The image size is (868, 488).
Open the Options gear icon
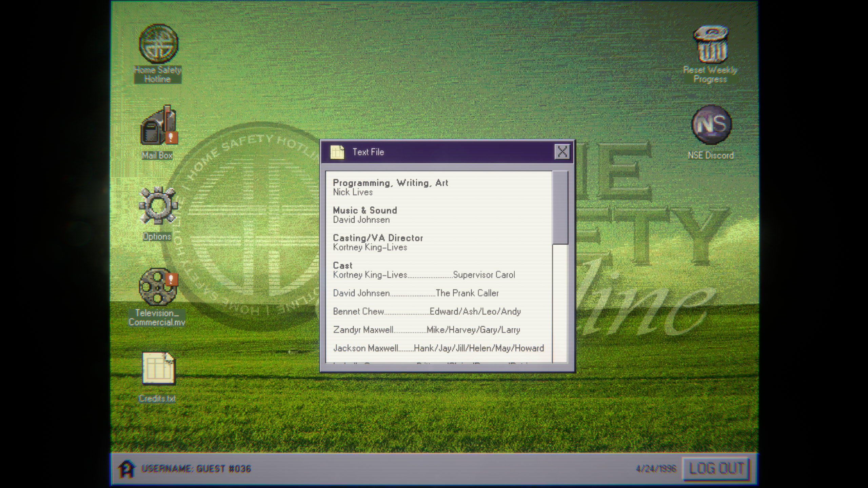[x=158, y=205]
